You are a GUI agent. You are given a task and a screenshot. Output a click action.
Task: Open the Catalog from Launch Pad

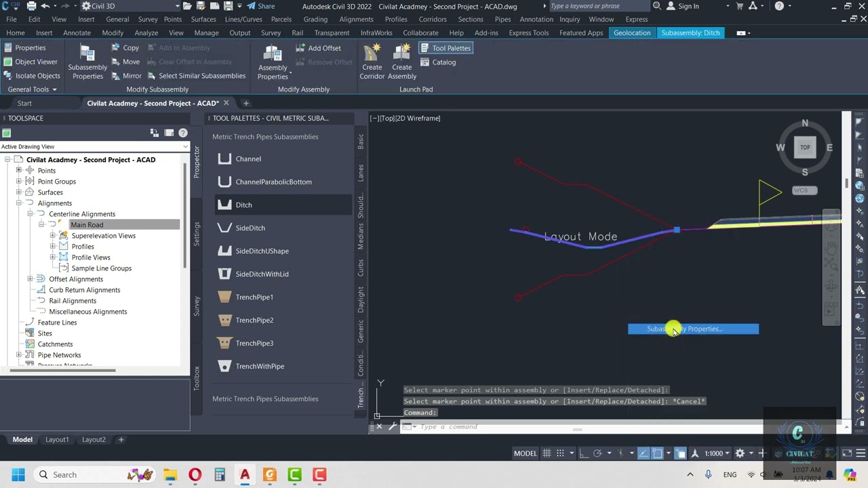click(437, 62)
